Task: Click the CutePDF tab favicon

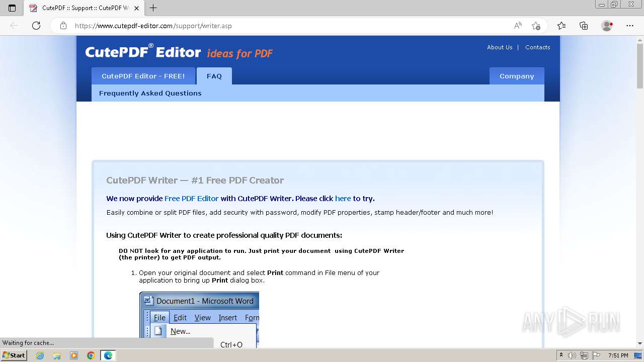Action: [33, 8]
